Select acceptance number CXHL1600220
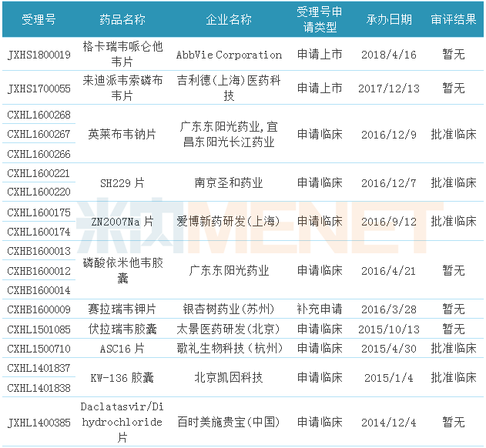This screenshot has height=448, width=486. 39,192
